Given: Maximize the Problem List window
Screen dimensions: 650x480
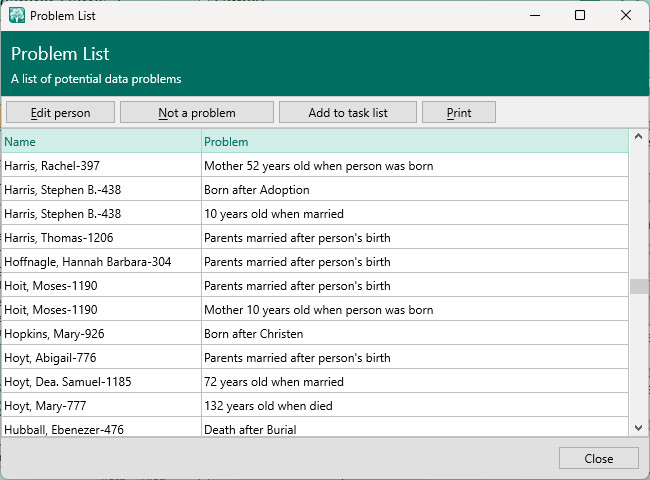Looking at the screenshot, I should pyautogui.click(x=580, y=16).
